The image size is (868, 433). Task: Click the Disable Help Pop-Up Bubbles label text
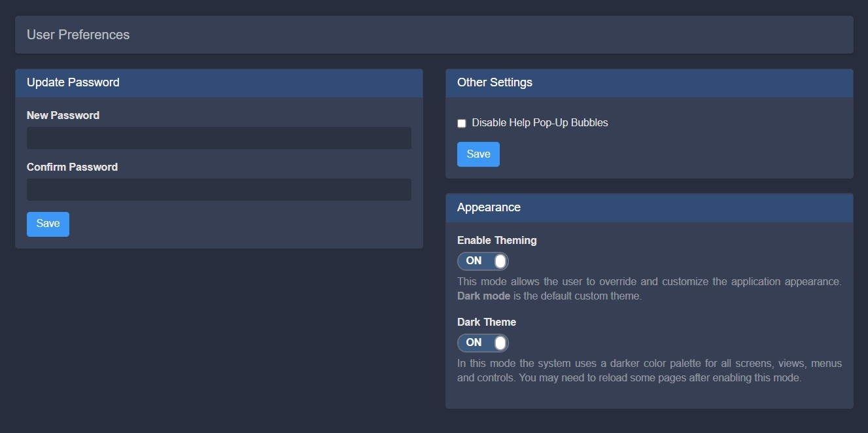540,123
